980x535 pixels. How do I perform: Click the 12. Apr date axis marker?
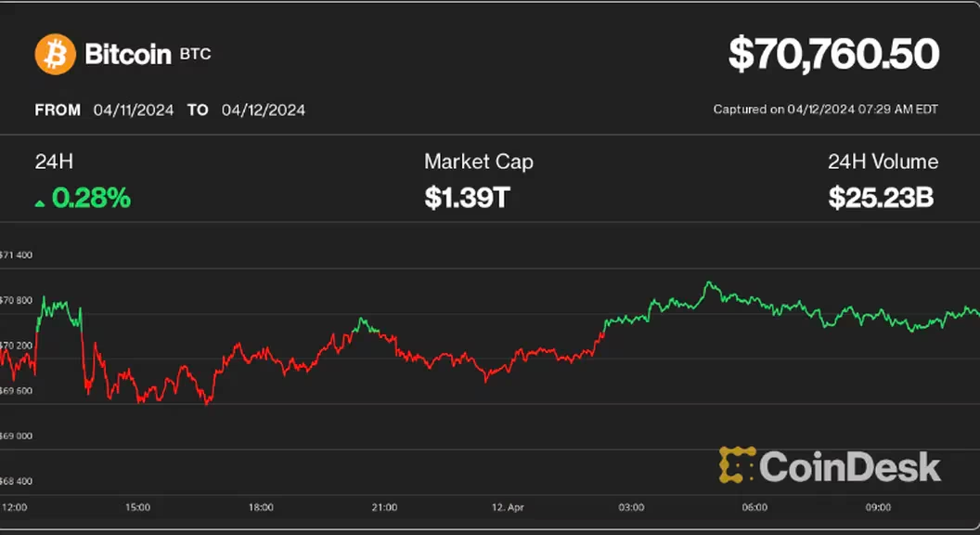click(x=508, y=507)
